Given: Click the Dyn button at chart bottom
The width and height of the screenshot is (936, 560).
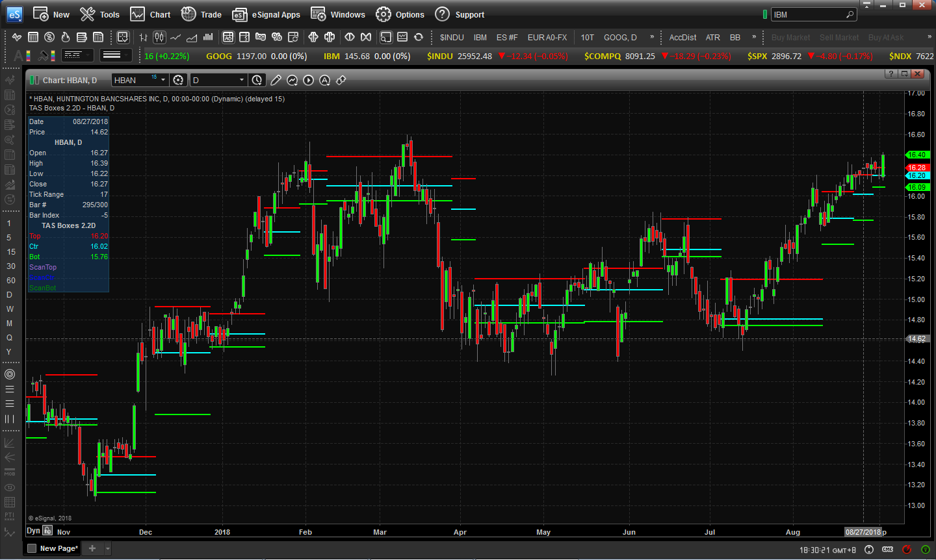Looking at the screenshot, I should point(33,531).
